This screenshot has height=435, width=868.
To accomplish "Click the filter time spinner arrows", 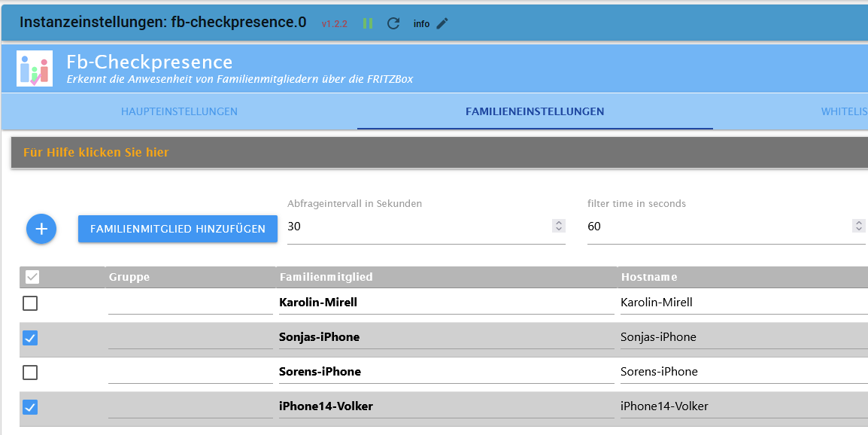I will pyautogui.click(x=858, y=226).
